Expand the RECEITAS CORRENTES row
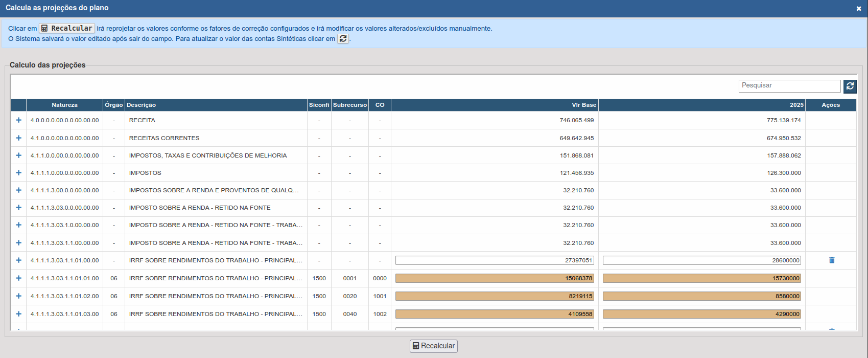This screenshot has height=358, width=868. point(19,138)
